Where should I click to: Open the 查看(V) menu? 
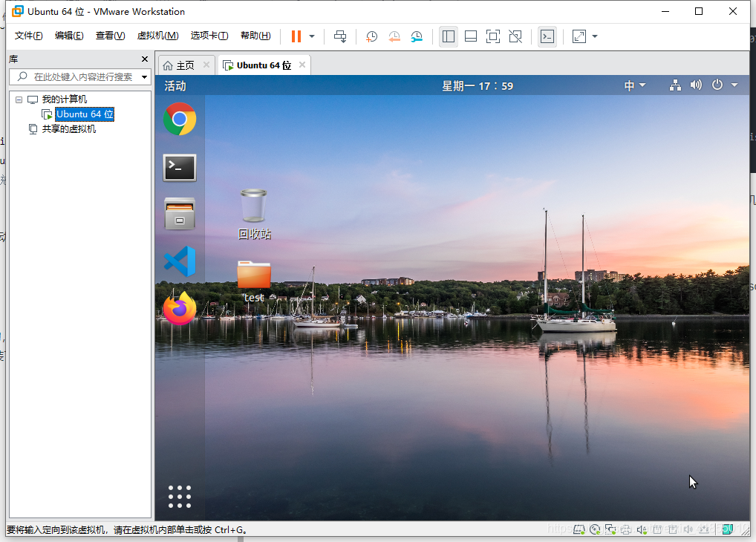(110, 36)
